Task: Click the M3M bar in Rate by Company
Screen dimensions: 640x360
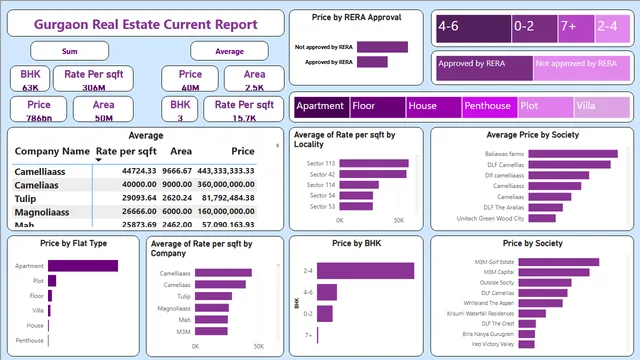Action: [x=211, y=331]
